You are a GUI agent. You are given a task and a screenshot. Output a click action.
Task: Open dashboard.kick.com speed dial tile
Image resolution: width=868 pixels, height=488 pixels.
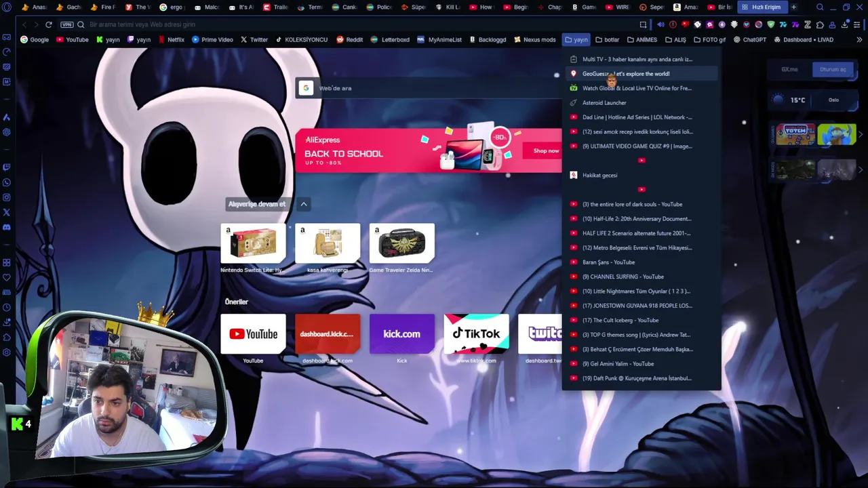[328, 333]
